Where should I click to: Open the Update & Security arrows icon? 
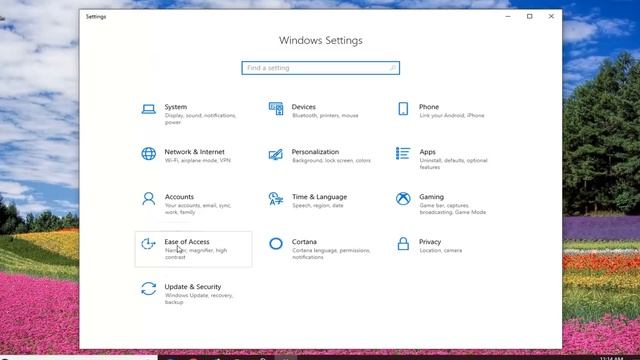tap(149, 289)
